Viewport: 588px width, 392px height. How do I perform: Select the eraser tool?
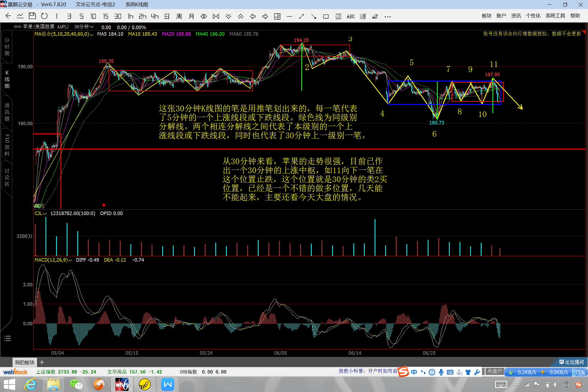(x=375, y=17)
